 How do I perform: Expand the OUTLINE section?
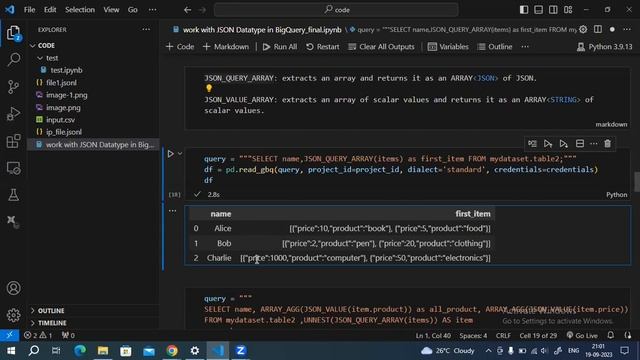click(51, 311)
